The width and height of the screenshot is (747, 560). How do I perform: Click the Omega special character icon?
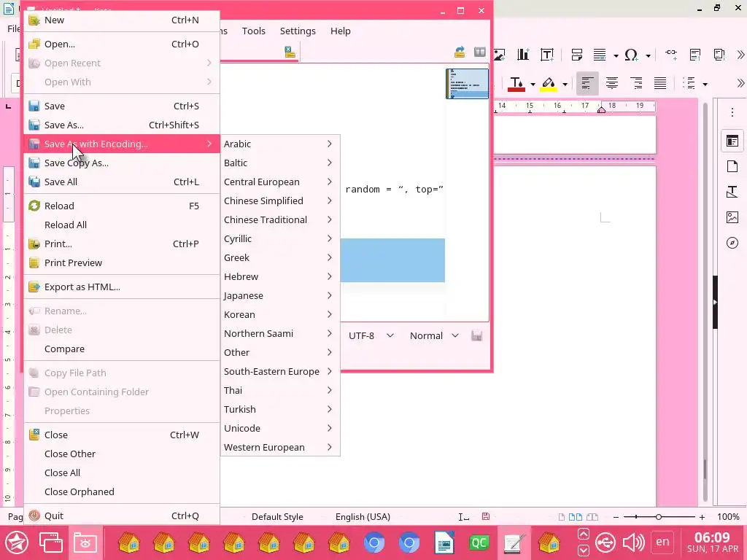pyautogui.click(x=631, y=55)
